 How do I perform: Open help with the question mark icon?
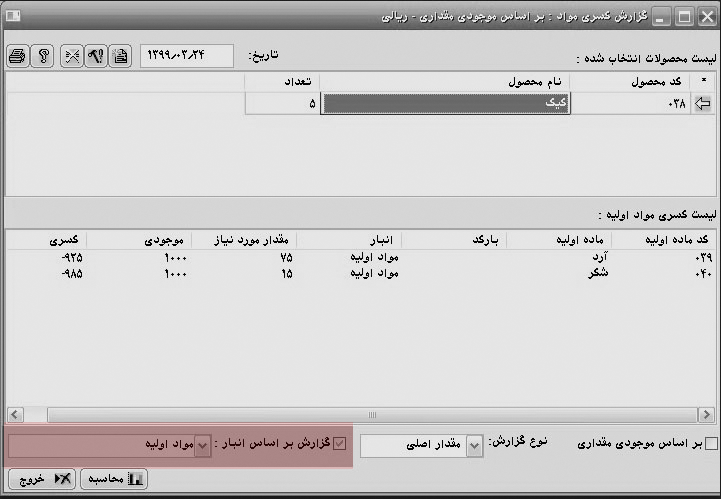coord(43,56)
